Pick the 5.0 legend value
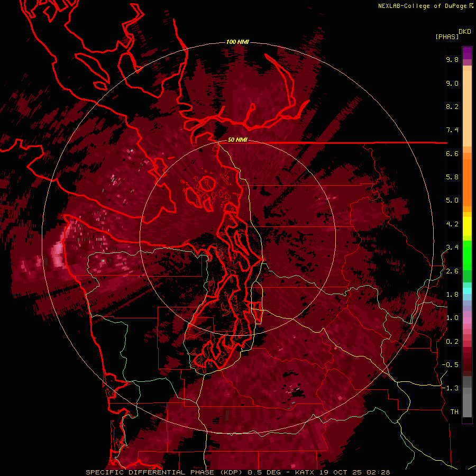This screenshot has height=476, width=476. [x=452, y=200]
